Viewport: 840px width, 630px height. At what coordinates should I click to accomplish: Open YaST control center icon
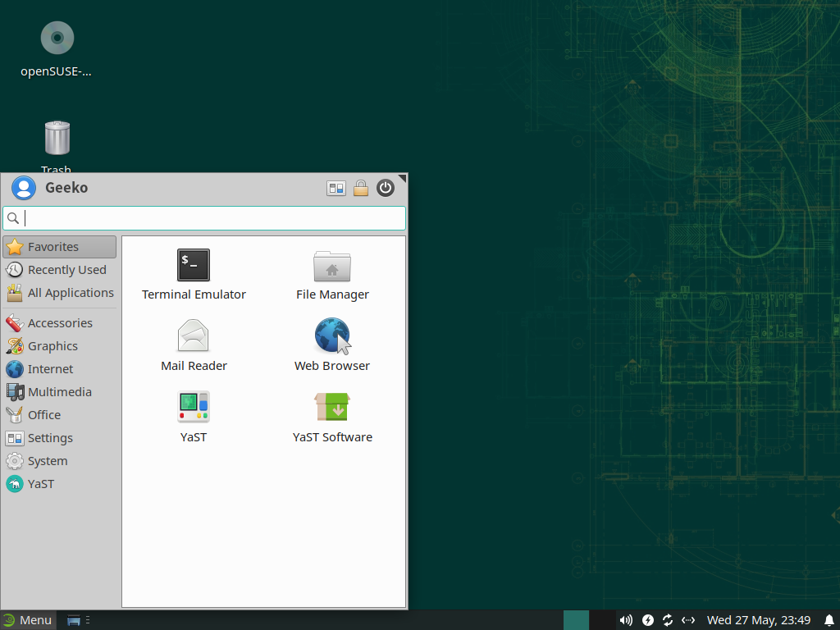(194, 408)
